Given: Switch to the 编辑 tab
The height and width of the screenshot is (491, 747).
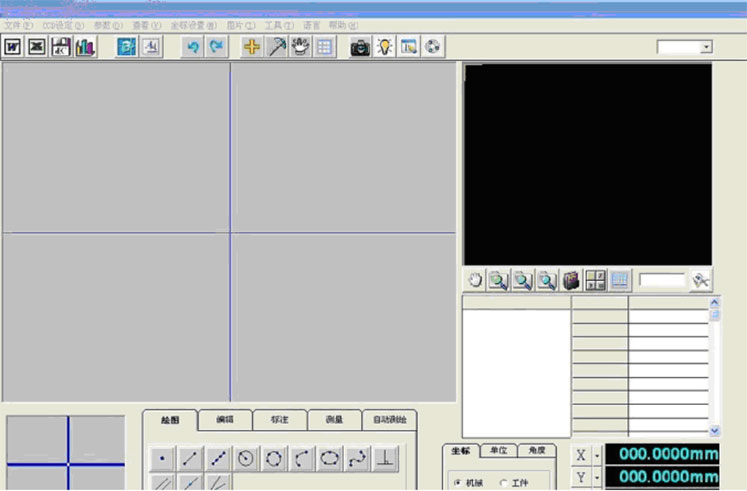Looking at the screenshot, I should click(225, 421).
